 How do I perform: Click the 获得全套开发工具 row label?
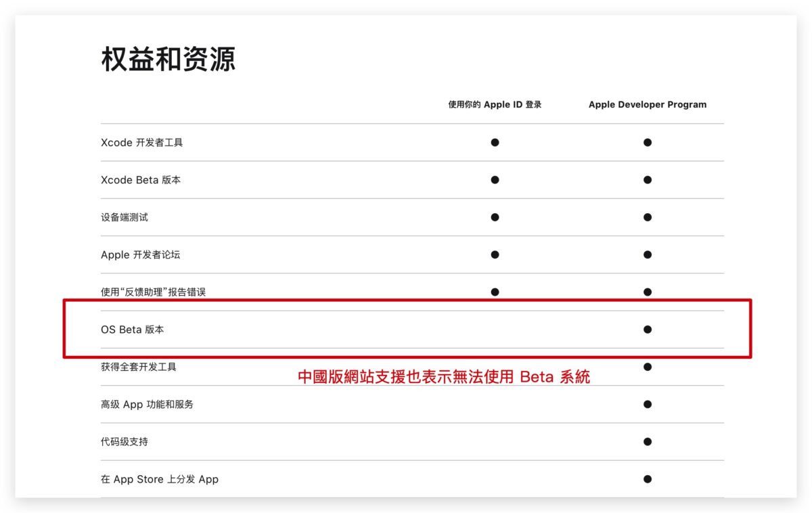[x=139, y=367]
